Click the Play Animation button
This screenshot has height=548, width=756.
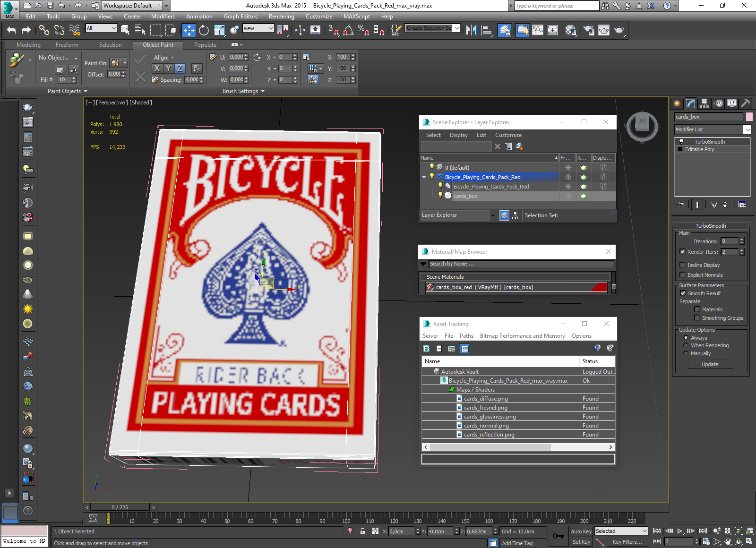click(x=680, y=531)
